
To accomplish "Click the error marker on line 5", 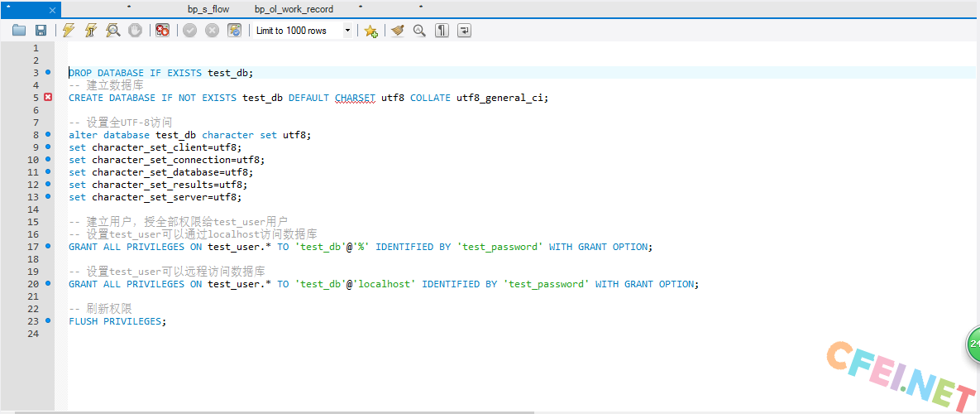I will tap(48, 97).
